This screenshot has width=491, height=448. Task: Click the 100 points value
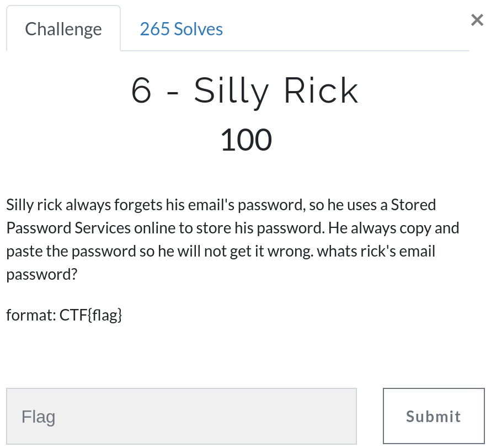pyautogui.click(x=245, y=140)
